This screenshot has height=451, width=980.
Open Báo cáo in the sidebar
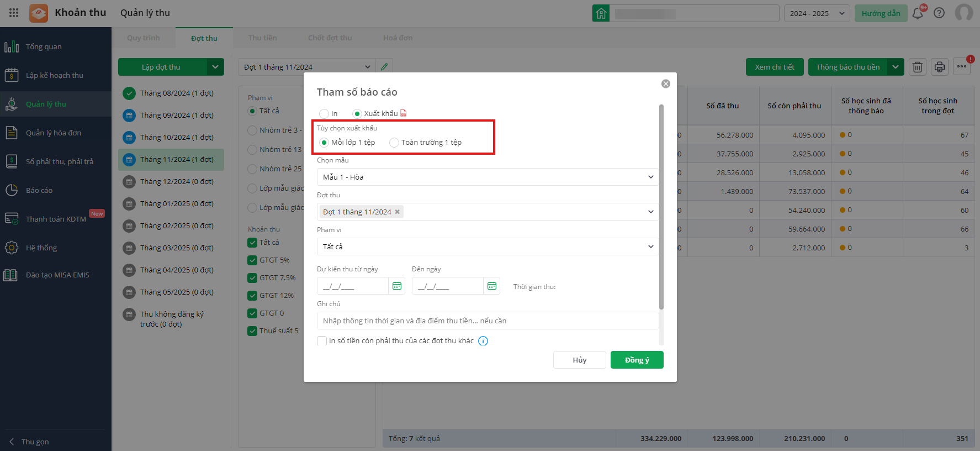(39, 190)
